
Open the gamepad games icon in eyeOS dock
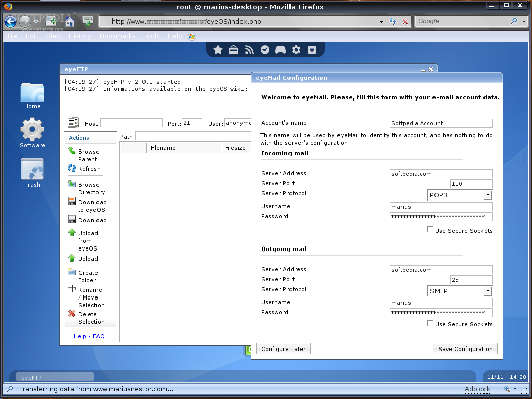click(x=280, y=50)
